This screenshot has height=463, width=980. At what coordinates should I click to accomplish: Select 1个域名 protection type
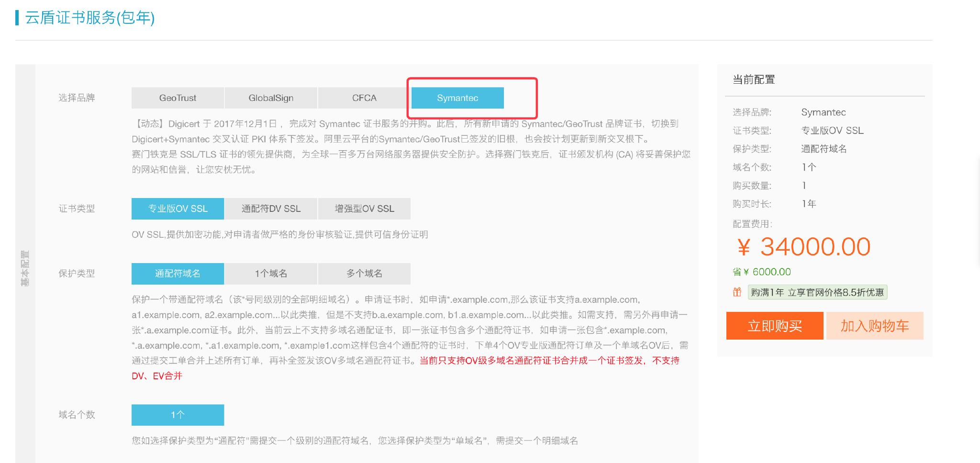271,274
